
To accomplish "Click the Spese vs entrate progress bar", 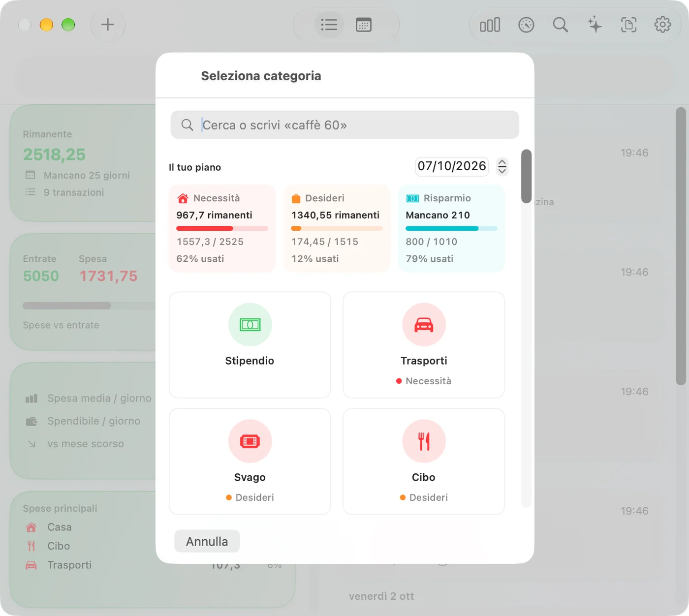I will pos(89,306).
